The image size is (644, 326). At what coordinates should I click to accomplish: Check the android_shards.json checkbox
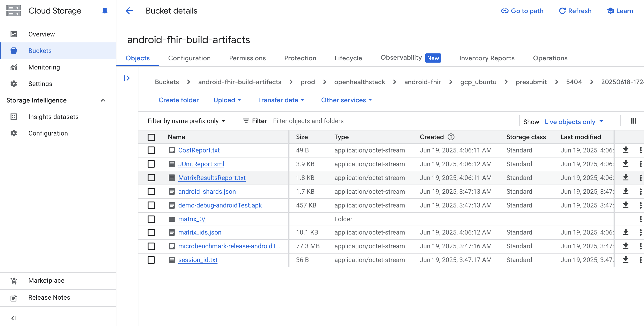coord(151,191)
